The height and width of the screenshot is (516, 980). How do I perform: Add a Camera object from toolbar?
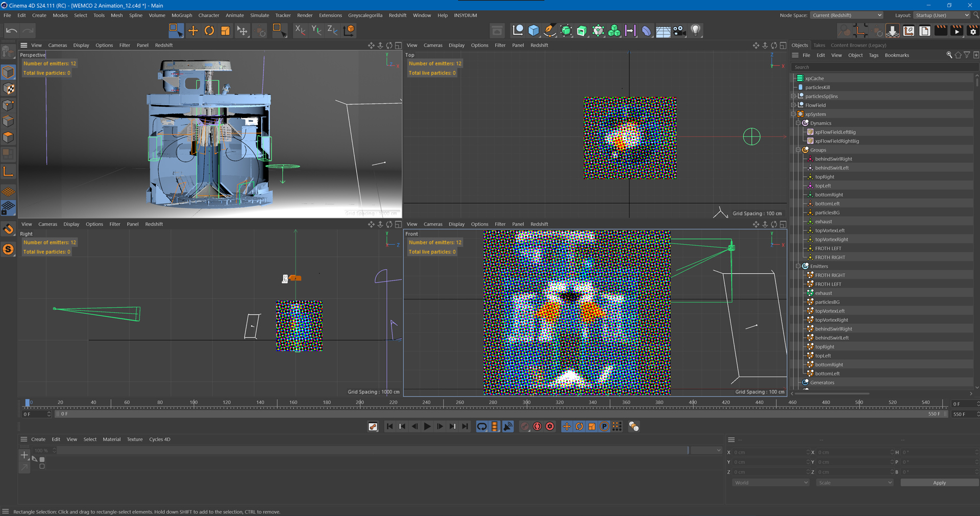click(x=679, y=31)
